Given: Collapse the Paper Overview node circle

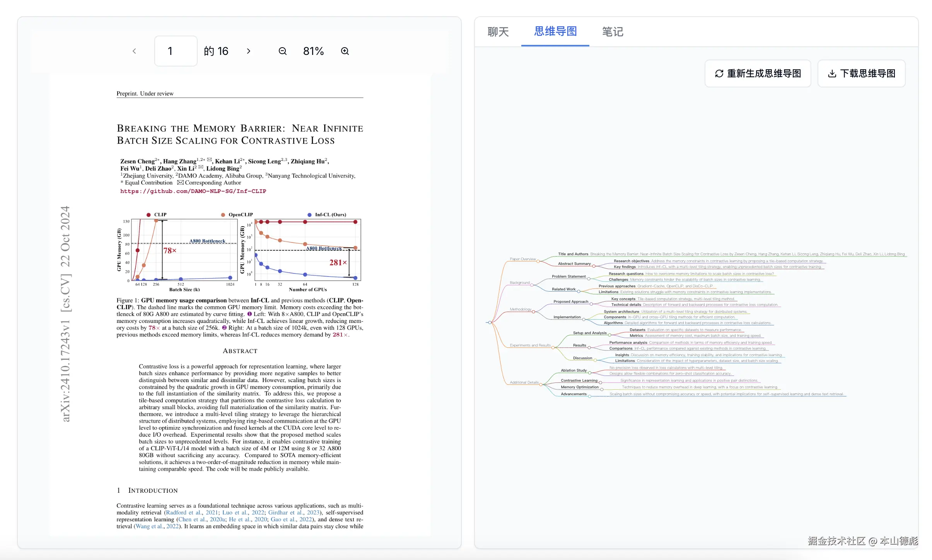Looking at the screenshot, I should [538, 261].
